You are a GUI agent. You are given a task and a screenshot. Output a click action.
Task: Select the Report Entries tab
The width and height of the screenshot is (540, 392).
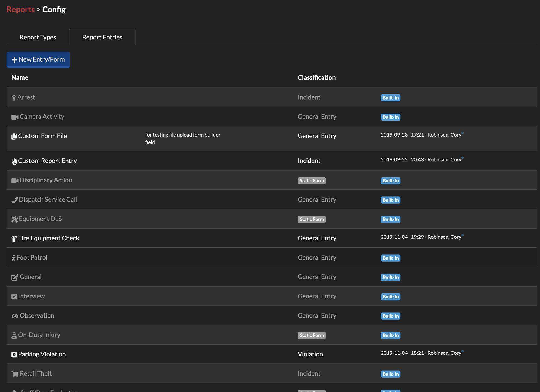(x=102, y=37)
